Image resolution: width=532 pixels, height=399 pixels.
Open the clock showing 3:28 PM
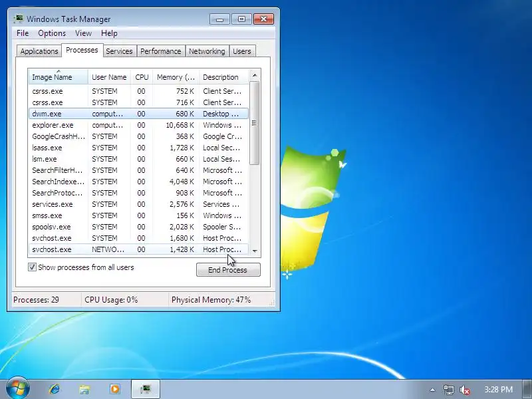click(x=498, y=389)
